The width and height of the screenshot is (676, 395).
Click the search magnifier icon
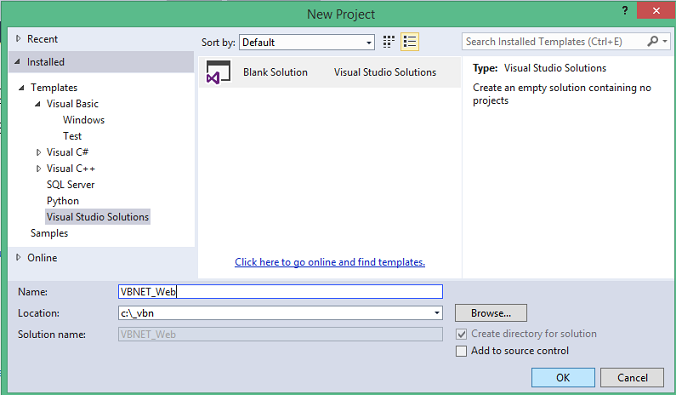coord(653,41)
